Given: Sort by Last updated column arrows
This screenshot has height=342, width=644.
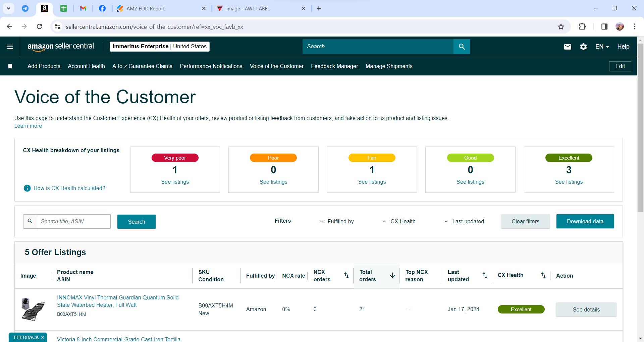Looking at the screenshot, I should pos(485,276).
